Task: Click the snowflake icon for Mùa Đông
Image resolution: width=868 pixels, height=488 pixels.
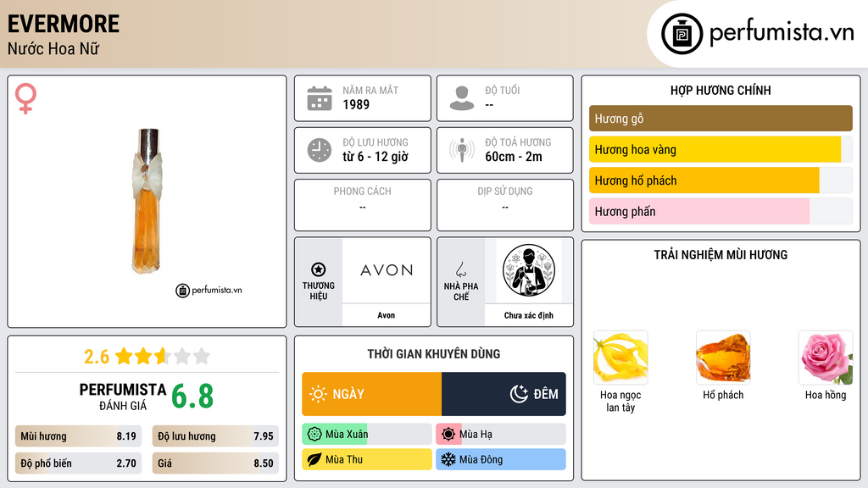Action: [x=448, y=459]
